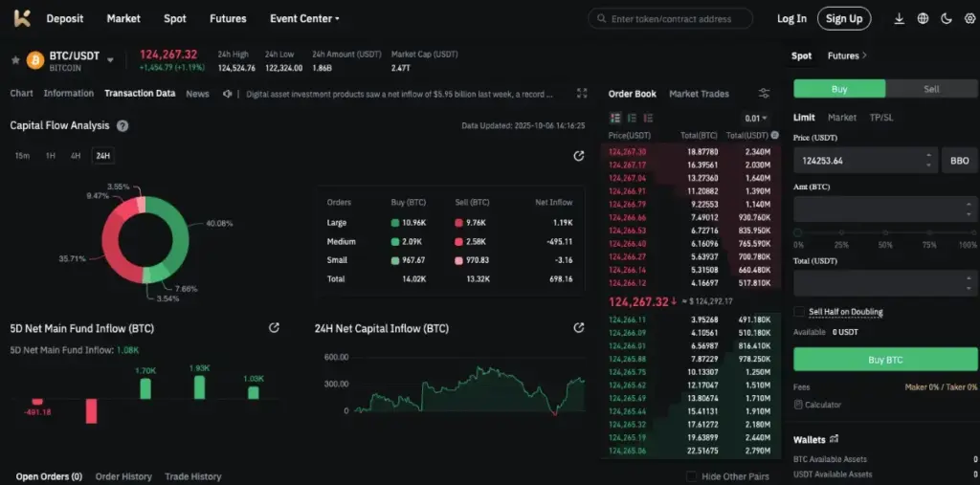Favorite BTC/USDT with the star icon
The width and height of the screenshot is (980, 485).
(x=15, y=60)
